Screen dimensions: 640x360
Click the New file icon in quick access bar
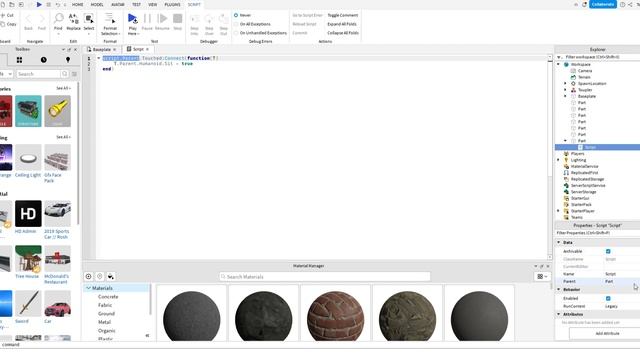[x=3, y=4]
